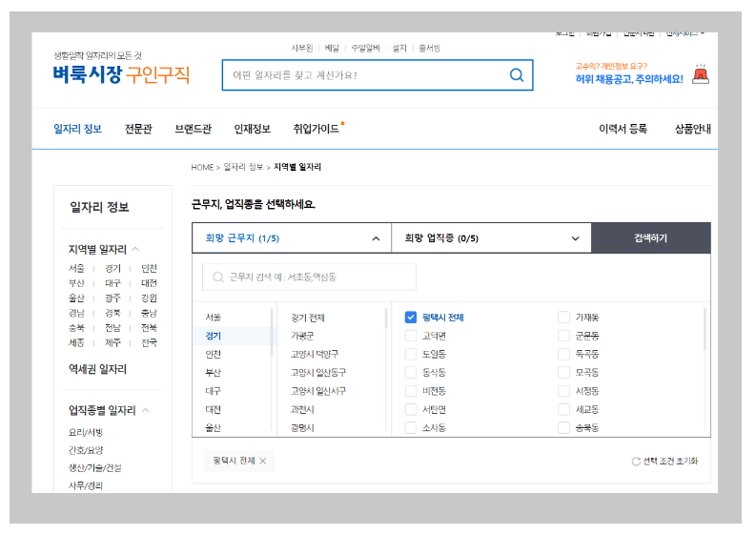
Task: Click 일자리 정보 in the breadcrumb
Action: (x=243, y=167)
